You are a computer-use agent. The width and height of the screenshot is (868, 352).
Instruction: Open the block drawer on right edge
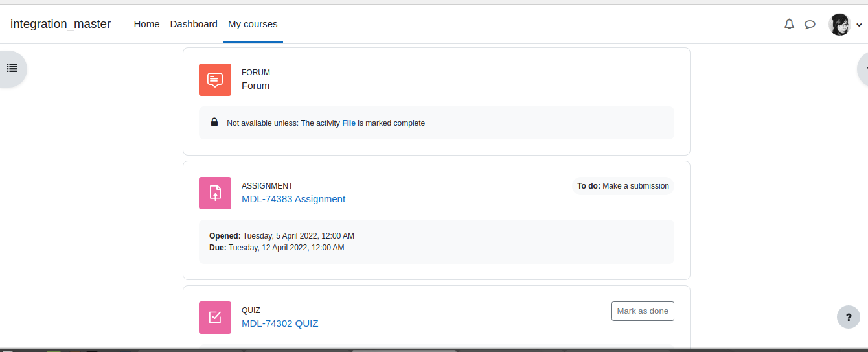863,68
